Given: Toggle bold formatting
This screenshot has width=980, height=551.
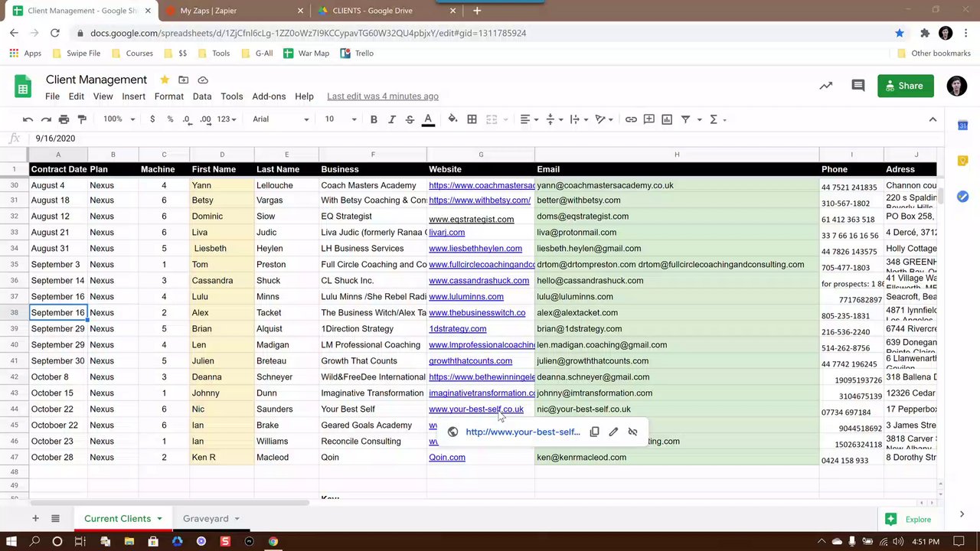Looking at the screenshot, I should coord(374,119).
